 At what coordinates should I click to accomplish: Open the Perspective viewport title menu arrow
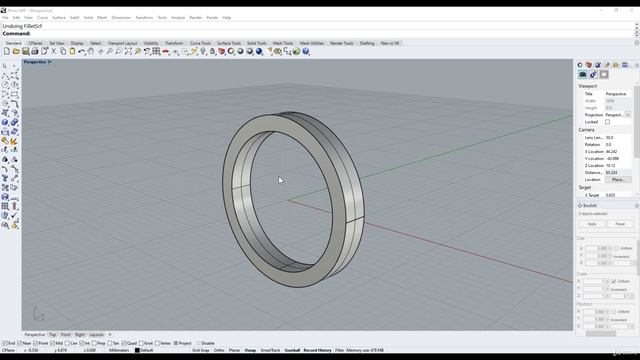point(49,62)
